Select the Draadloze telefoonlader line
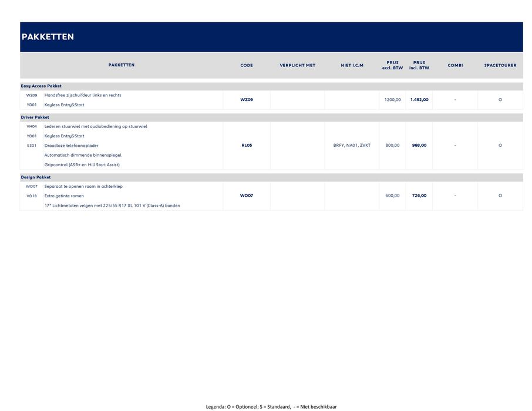 coord(71,146)
